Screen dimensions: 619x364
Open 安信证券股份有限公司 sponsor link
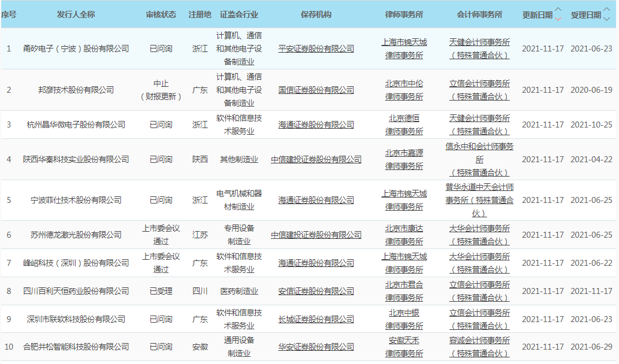click(x=316, y=291)
